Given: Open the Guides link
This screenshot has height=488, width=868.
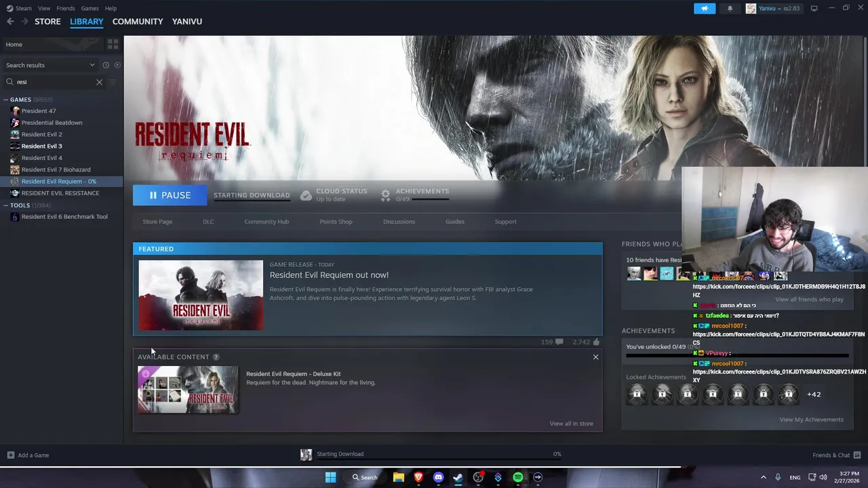Looking at the screenshot, I should point(455,222).
